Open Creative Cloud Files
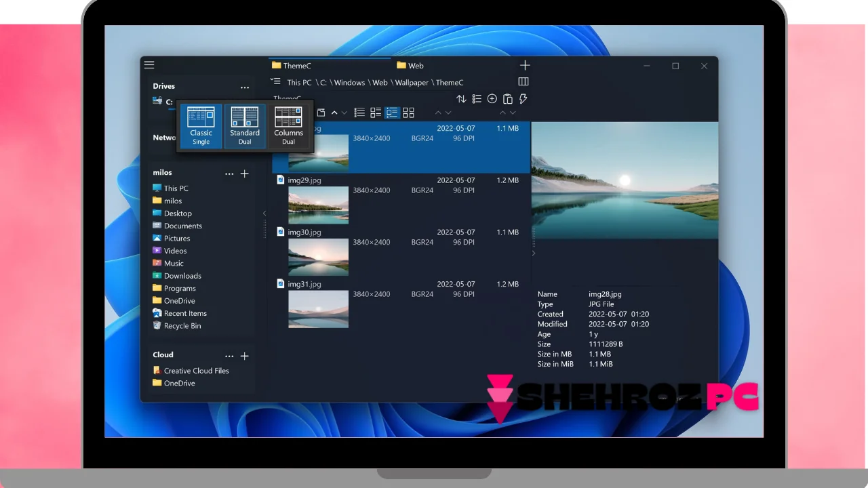 click(191, 371)
